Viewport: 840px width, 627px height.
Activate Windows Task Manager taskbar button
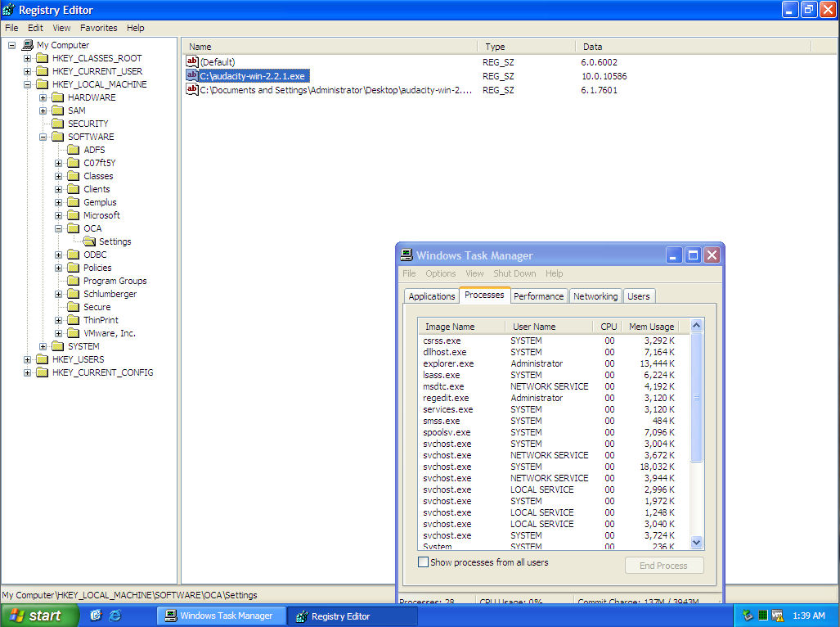pos(221,616)
